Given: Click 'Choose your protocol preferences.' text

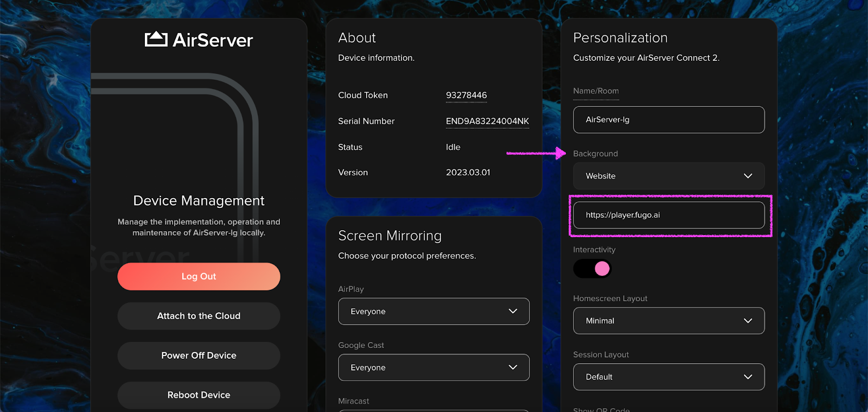Looking at the screenshot, I should click(x=407, y=256).
